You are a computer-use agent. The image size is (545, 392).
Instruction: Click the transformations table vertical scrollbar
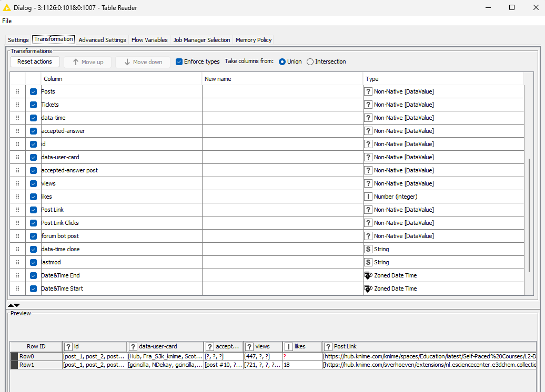pos(529,215)
